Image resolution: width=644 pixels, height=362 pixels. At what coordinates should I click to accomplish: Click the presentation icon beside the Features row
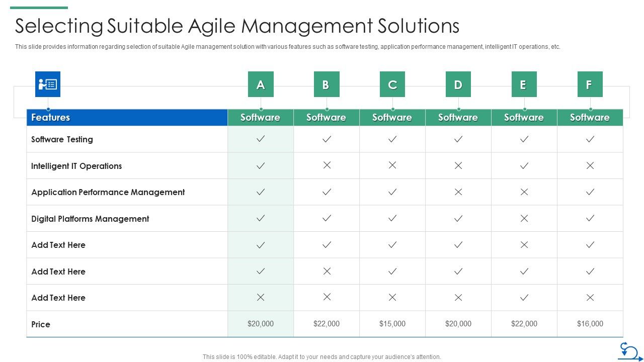(49, 84)
